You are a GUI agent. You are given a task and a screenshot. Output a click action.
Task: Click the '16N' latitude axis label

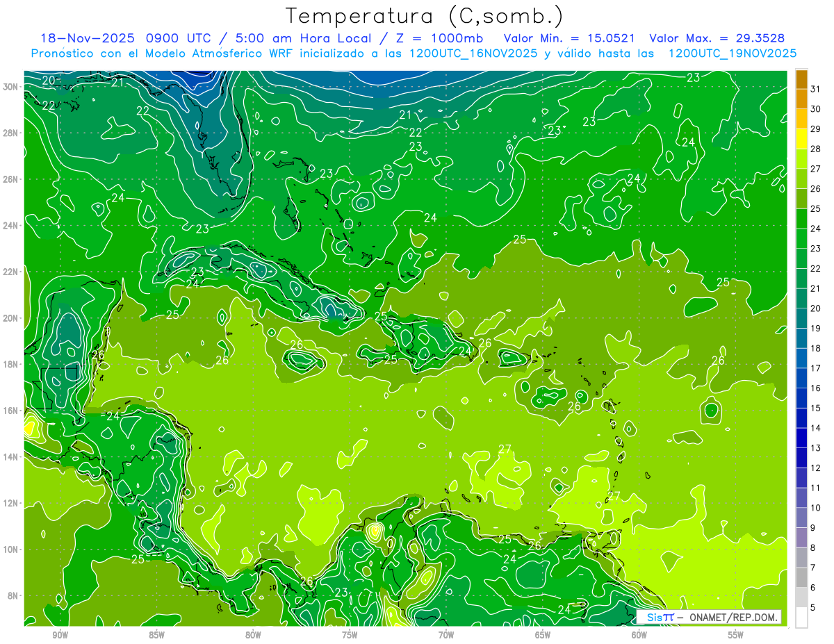(10, 411)
